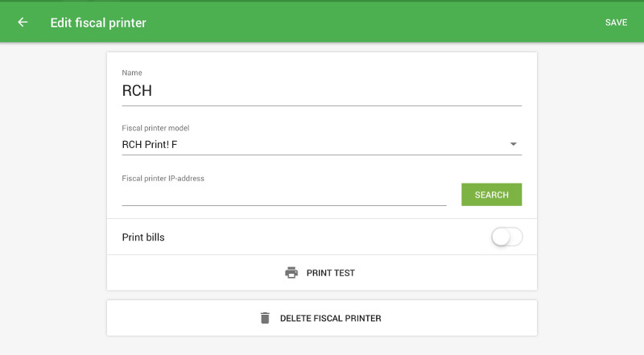Click the Name field label
This screenshot has height=355, width=644.
coord(132,72)
